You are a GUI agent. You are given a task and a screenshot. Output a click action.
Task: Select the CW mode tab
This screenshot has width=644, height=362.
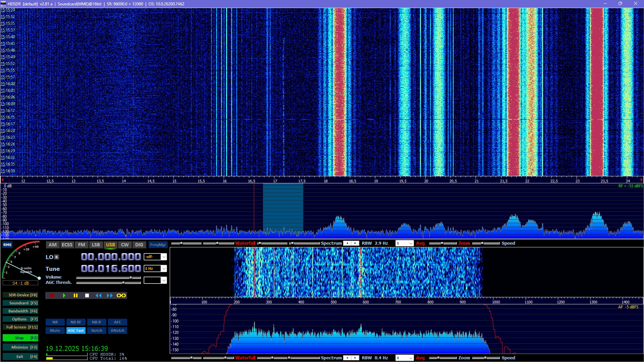125,245
